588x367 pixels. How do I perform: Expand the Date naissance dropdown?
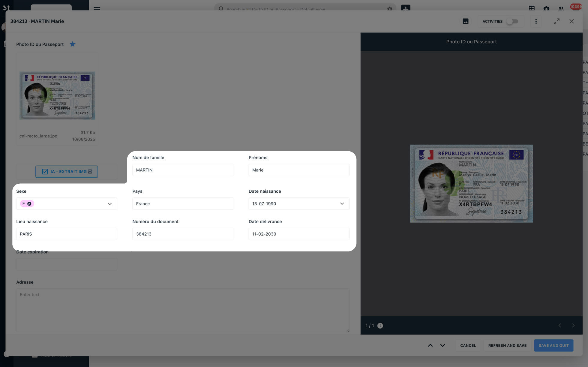[x=342, y=204]
